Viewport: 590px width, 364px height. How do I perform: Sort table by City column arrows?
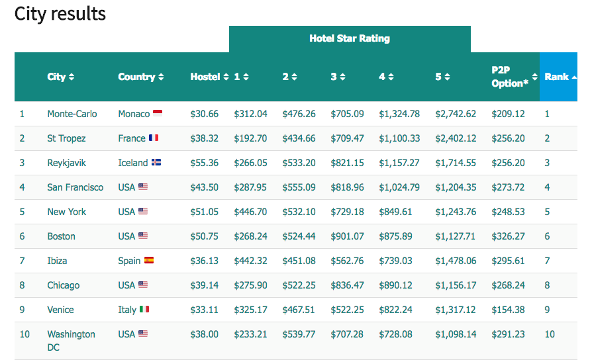click(x=71, y=77)
